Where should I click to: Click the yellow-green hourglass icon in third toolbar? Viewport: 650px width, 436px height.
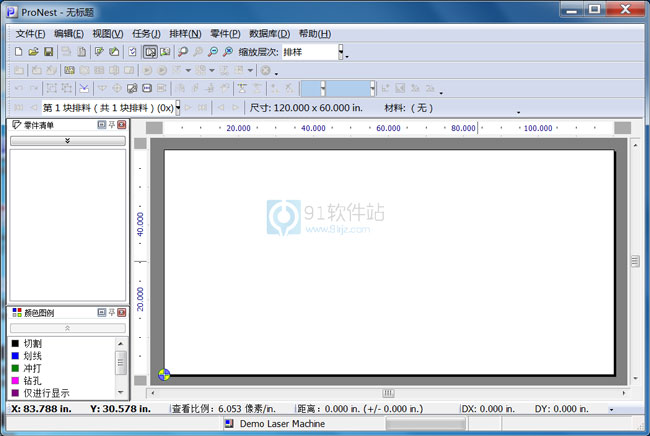point(243,88)
